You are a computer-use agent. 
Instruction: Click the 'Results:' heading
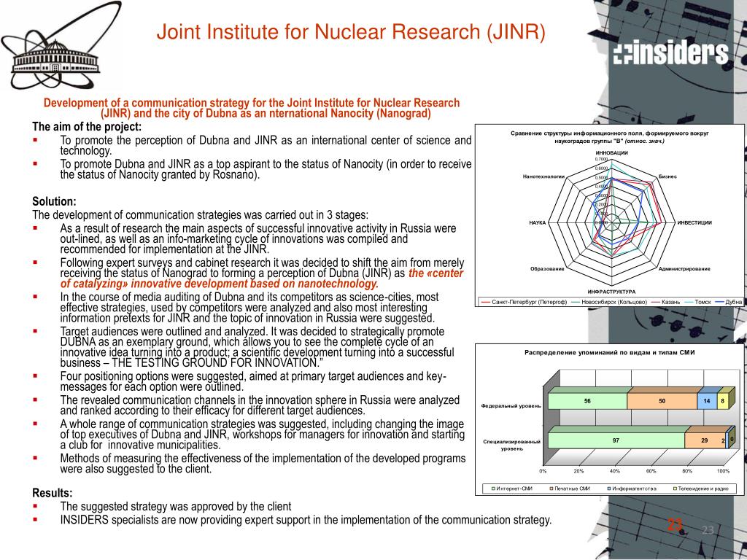click(x=53, y=492)
